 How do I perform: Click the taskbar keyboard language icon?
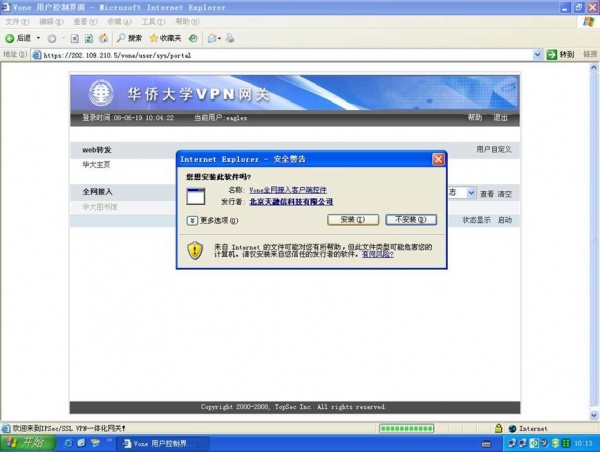486,444
